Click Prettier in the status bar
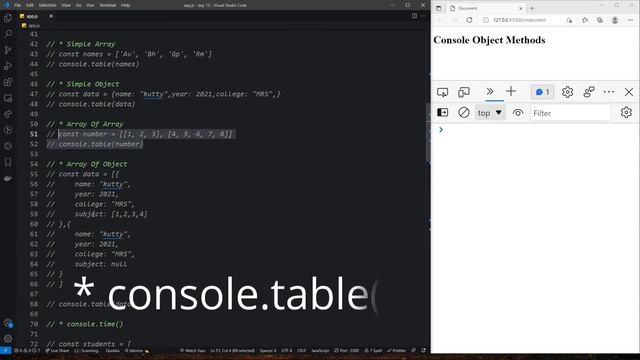The image size is (640, 360). 396,351
